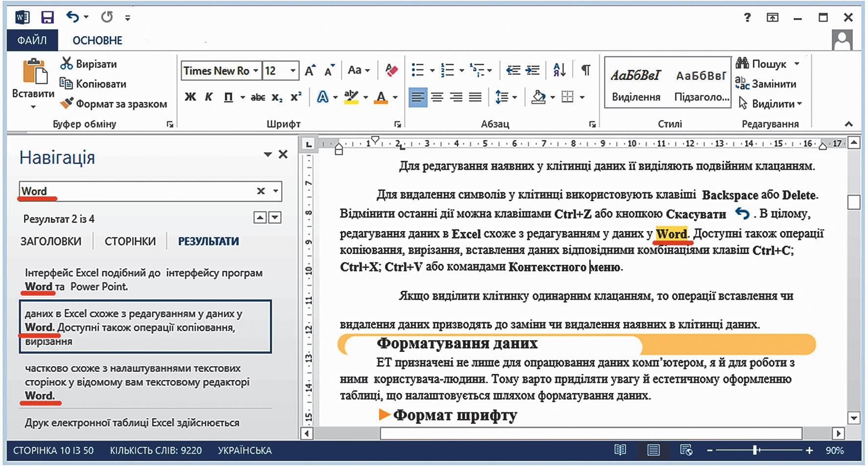The height and width of the screenshot is (466, 868).
Task: Copy the selection with Копіювати
Action: [93, 84]
